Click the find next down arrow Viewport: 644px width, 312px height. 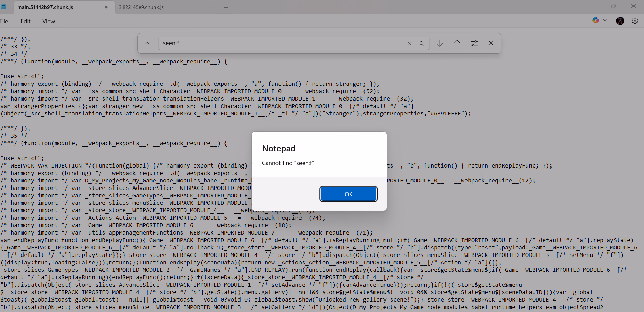click(440, 43)
